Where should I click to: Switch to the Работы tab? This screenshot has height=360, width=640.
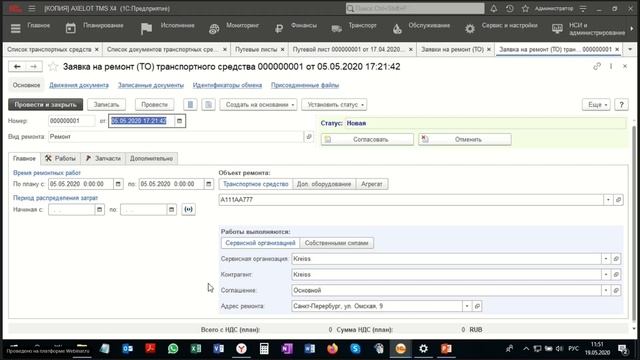tap(60, 158)
